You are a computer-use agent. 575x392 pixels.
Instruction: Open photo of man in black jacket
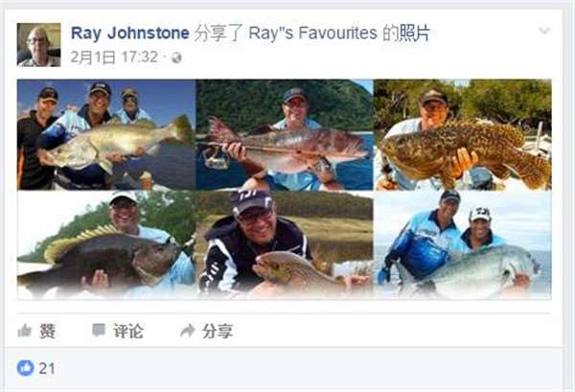click(285, 244)
